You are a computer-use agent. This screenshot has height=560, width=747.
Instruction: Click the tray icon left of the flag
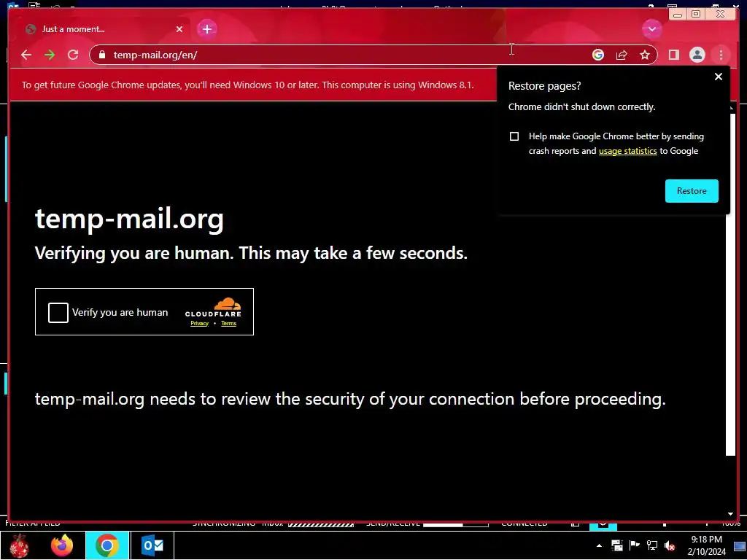tap(616, 545)
